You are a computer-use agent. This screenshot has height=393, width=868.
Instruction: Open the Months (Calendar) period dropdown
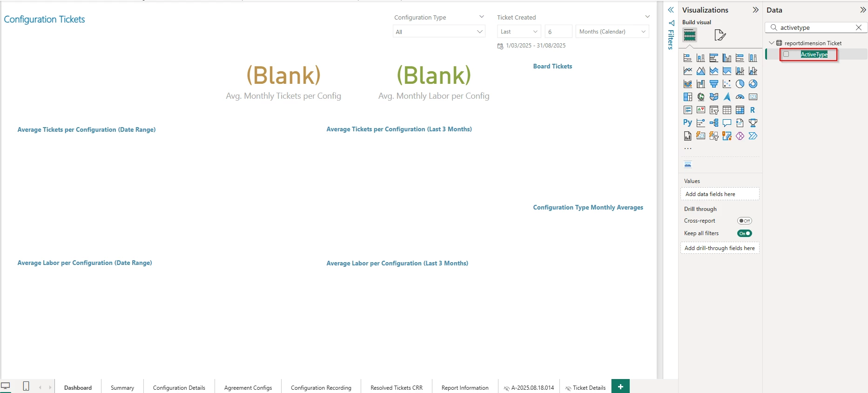coord(612,32)
